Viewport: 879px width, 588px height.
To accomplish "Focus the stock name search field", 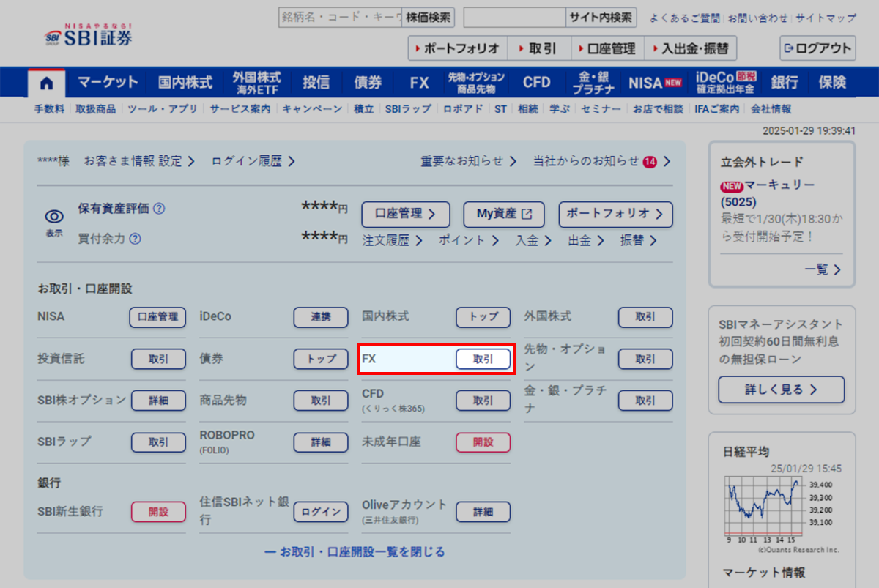I will 341,18.
